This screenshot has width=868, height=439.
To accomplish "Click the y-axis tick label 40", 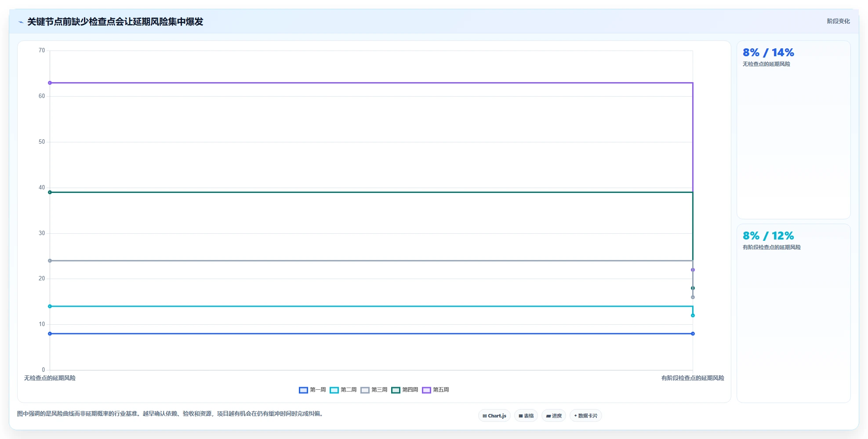I will [x=42, y=188].
